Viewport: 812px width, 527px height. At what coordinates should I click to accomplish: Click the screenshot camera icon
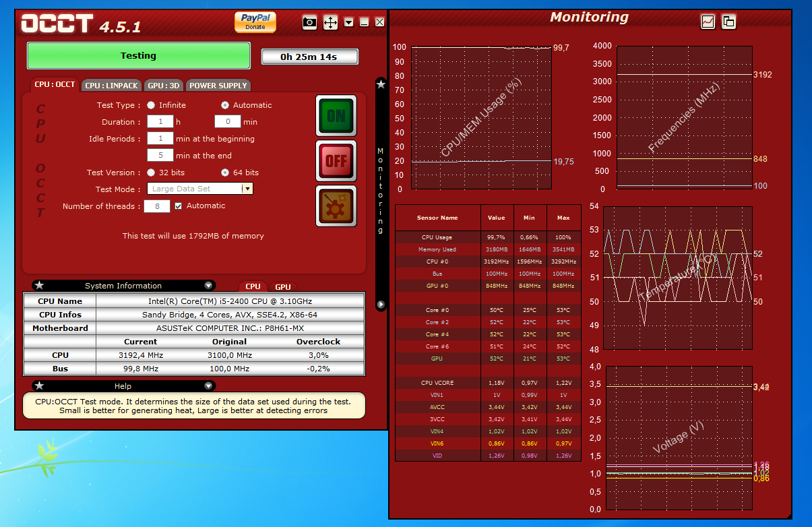point(309,22)
